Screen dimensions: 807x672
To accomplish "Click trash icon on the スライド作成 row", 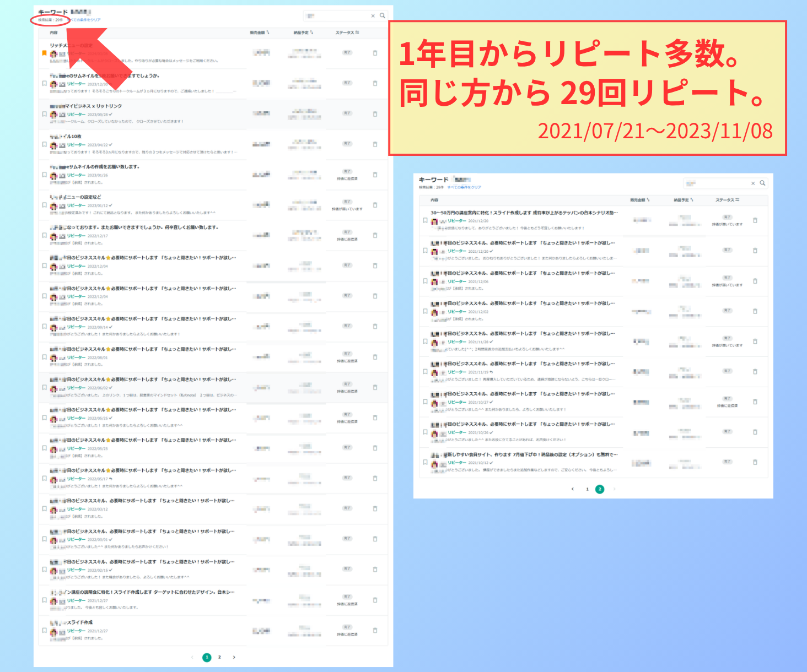I will pos(375,631).
